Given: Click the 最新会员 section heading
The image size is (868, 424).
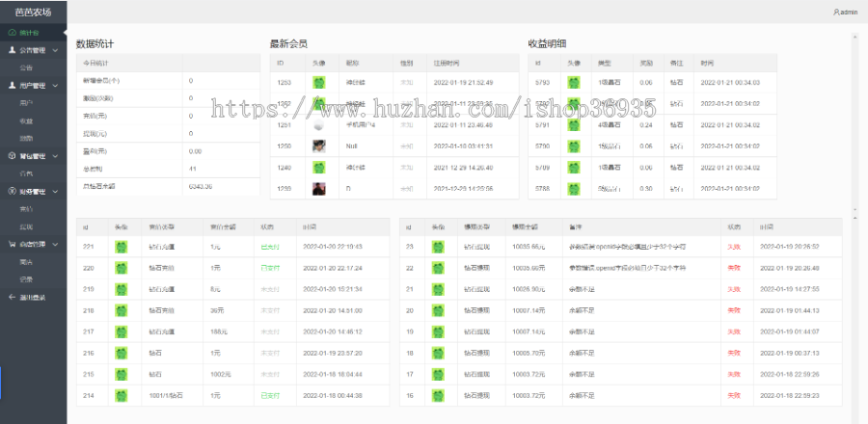Looking at the screenshot, I should pyautogui.click(x=288, y=43).
